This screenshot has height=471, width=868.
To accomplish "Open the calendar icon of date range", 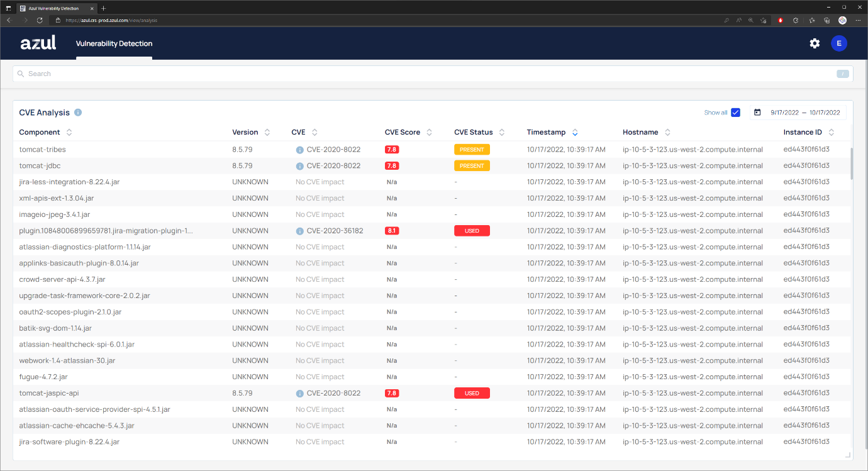I will coord(757,113).
